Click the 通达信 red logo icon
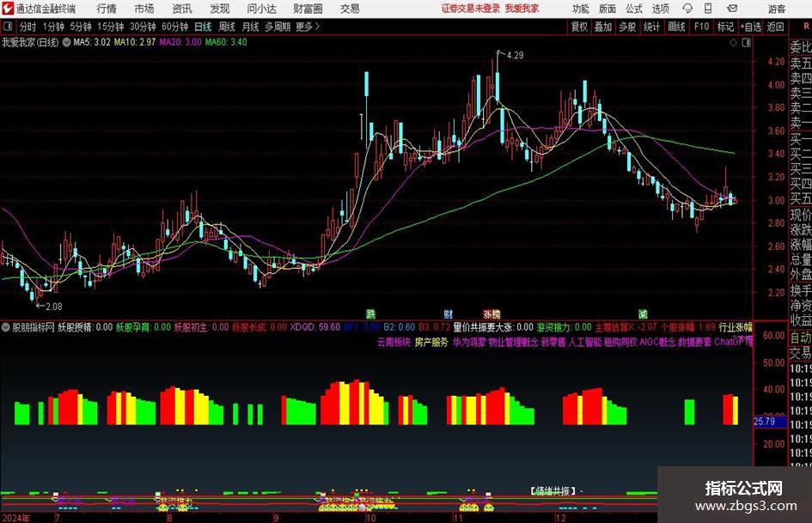Viewport: 812px width, 523px height. (7, 9)
